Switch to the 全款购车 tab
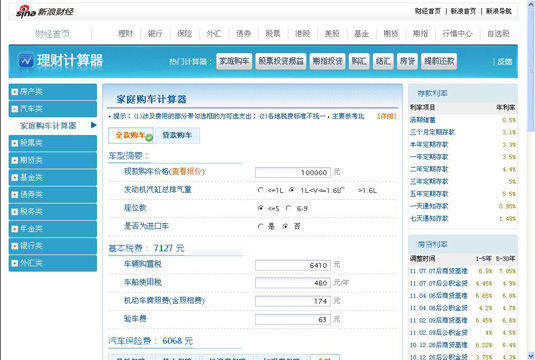Viewport: 535px width, 360px height. (131, 135)
